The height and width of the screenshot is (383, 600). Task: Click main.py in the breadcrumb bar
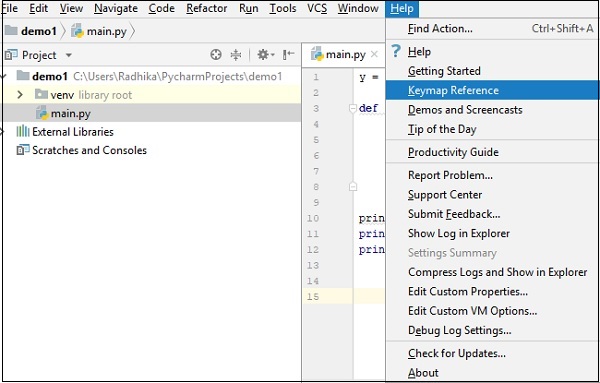coord(106,31)
